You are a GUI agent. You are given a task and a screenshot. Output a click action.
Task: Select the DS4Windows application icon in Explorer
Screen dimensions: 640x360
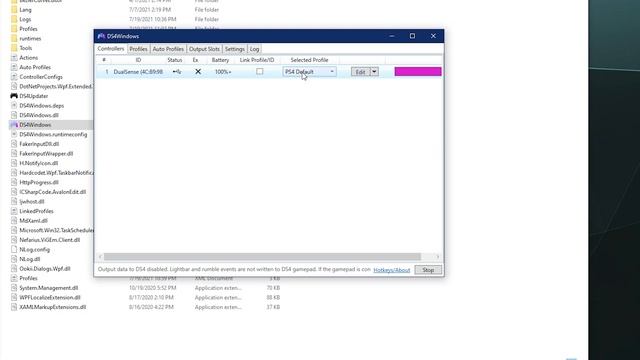[14, 125]
